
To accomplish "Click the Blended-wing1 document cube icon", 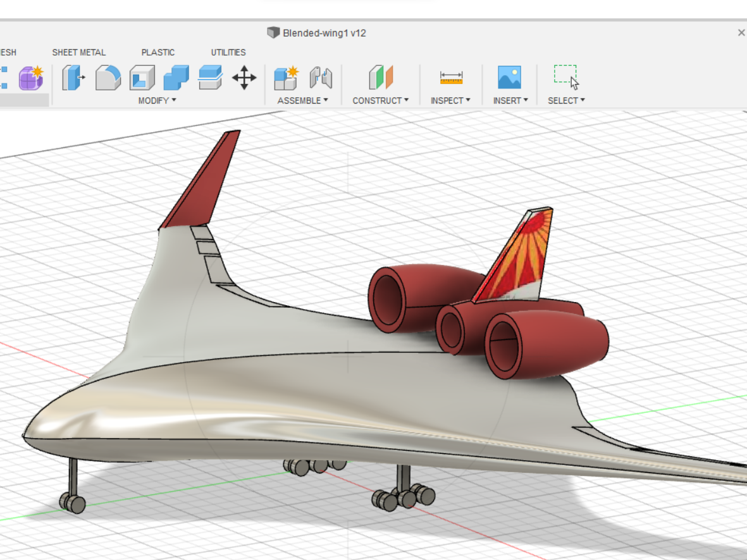I will point(273,32).
